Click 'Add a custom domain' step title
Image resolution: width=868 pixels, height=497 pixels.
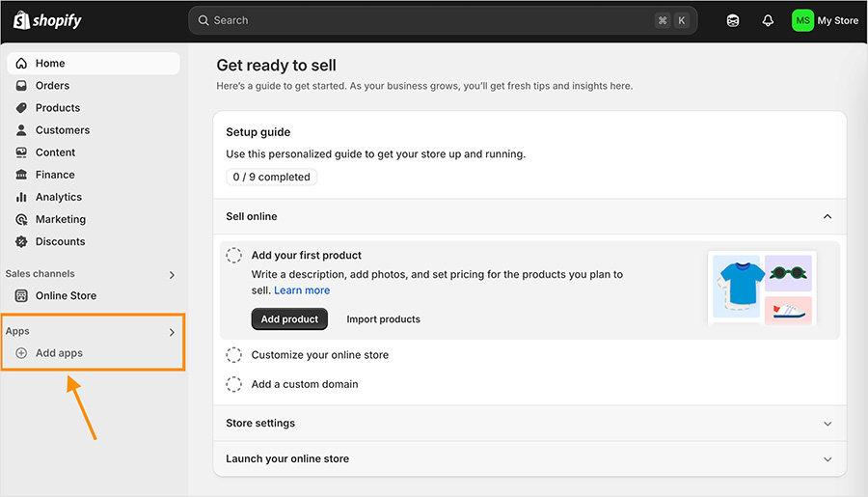click(305, 384)
